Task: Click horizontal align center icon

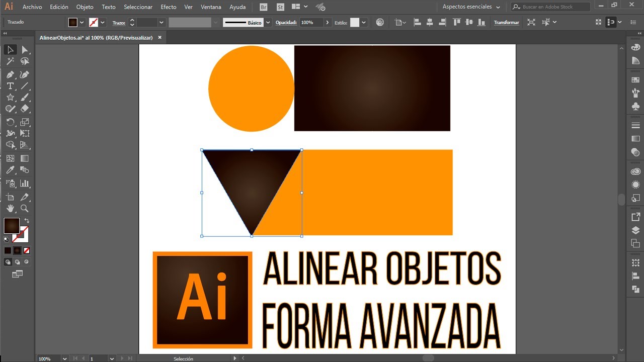Action: pos(429,22)
